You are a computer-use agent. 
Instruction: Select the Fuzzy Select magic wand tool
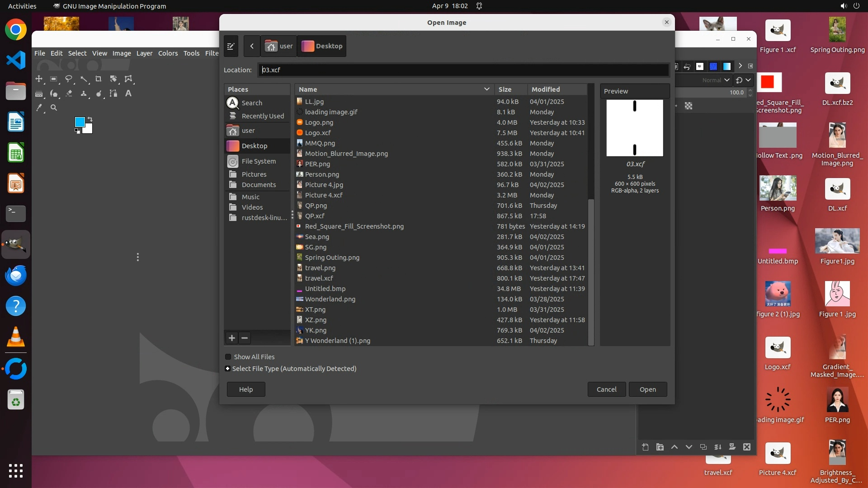point(84,79)
